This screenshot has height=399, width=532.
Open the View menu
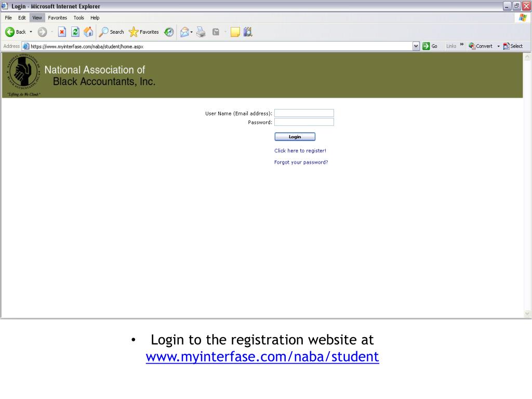tap(37, 18)
